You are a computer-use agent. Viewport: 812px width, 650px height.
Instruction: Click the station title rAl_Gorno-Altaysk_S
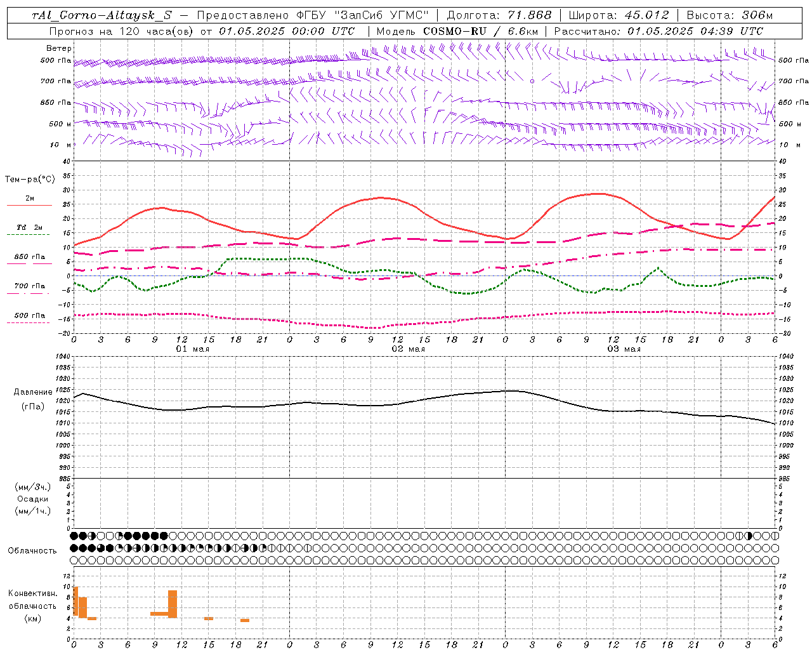coord(102,15)
